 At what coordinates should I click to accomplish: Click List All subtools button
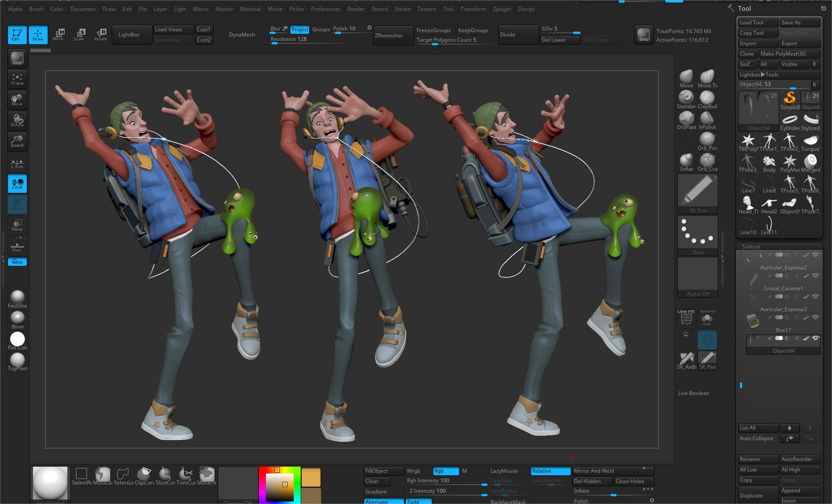pos(758,428)
